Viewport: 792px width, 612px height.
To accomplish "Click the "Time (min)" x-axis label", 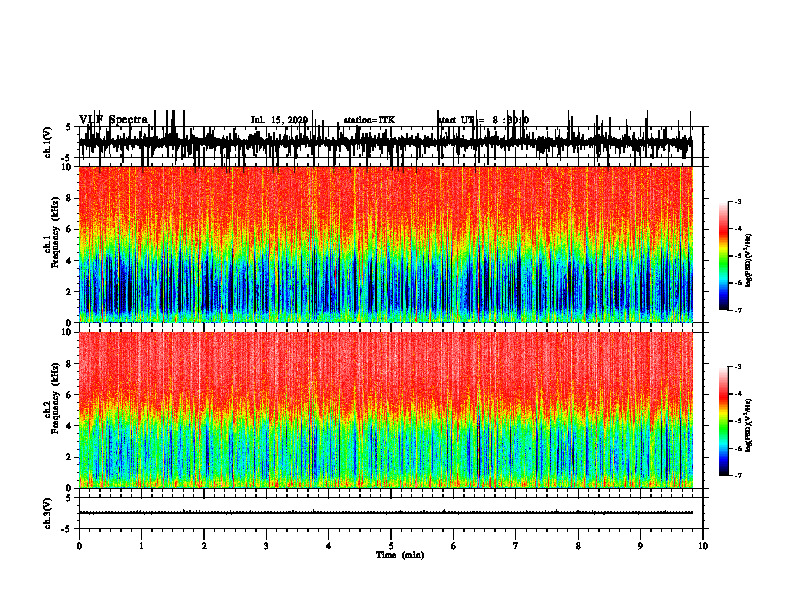I will click(400, 555).
